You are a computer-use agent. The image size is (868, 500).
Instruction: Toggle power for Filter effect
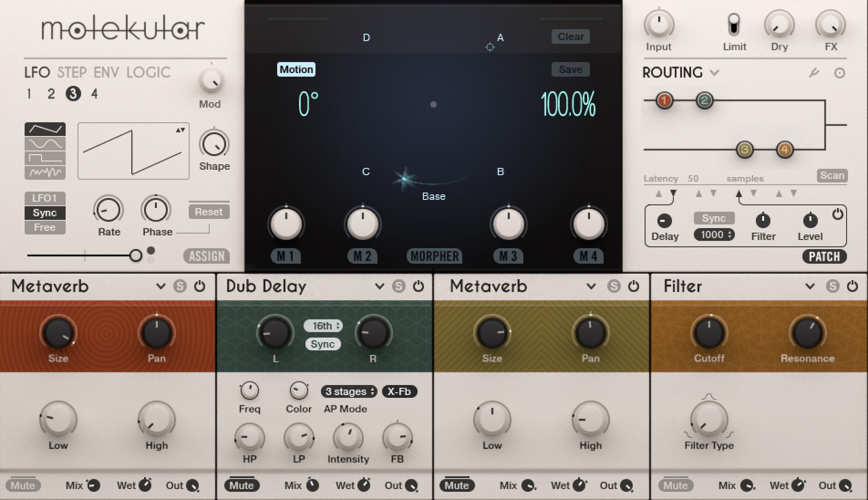point(852,286)
